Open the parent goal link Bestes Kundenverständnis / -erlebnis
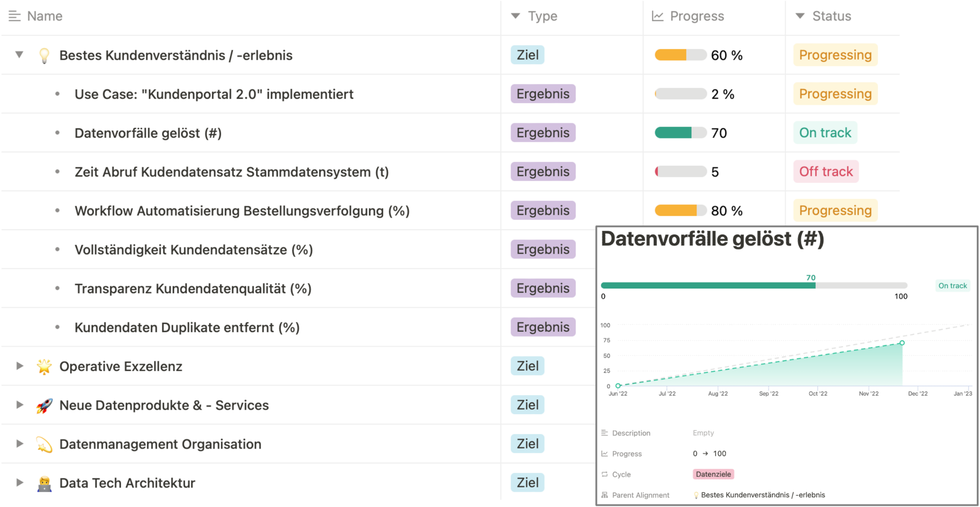980x507 pixels. click(763, 495)
